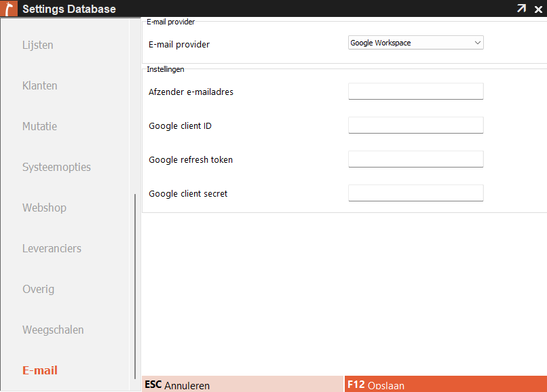Select the E-mail sidebar item
This screenshot has height=392, width=547.
[40, 370]
